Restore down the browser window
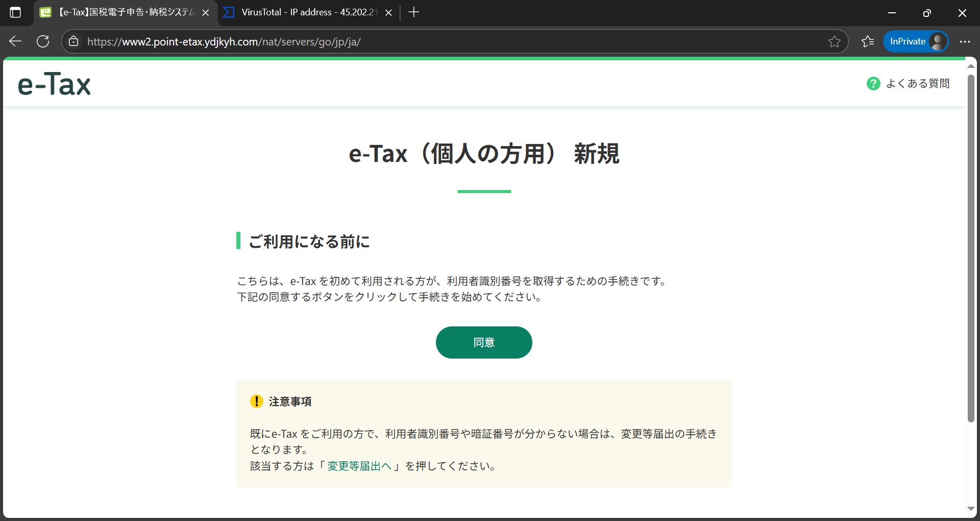The height and width of the screenshot is (521, 980). click(x=927, y=13)
